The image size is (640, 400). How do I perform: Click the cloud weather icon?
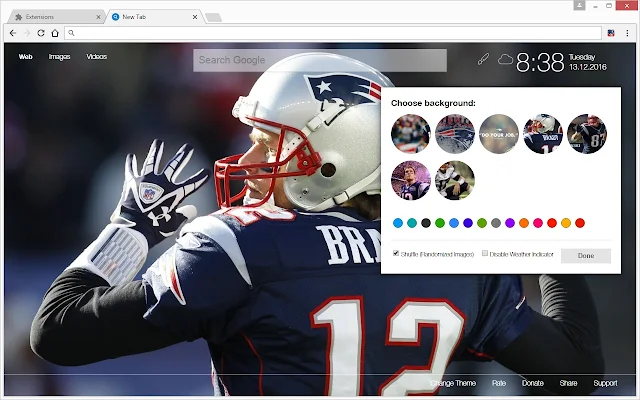[505, 60]
